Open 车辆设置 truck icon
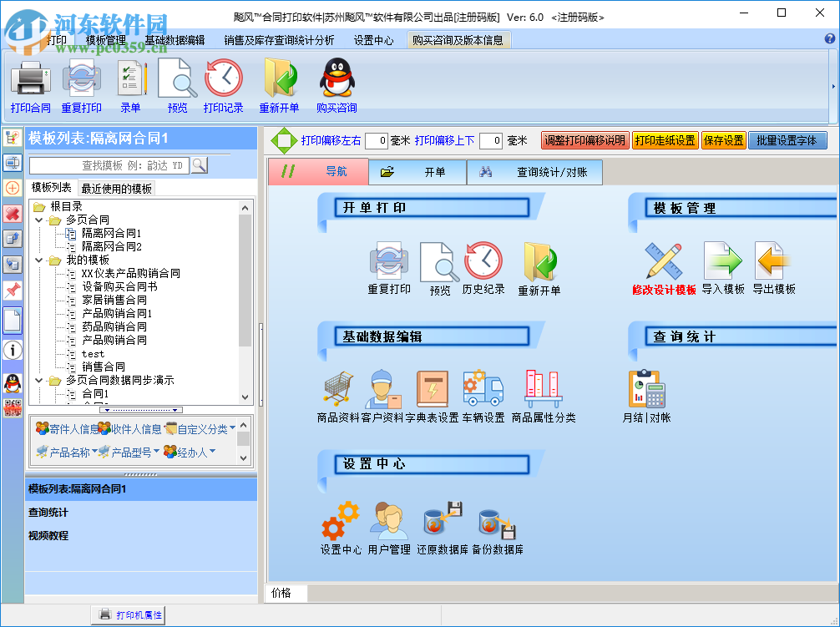This screenshot has height=627, width=840. click(483, 387)
